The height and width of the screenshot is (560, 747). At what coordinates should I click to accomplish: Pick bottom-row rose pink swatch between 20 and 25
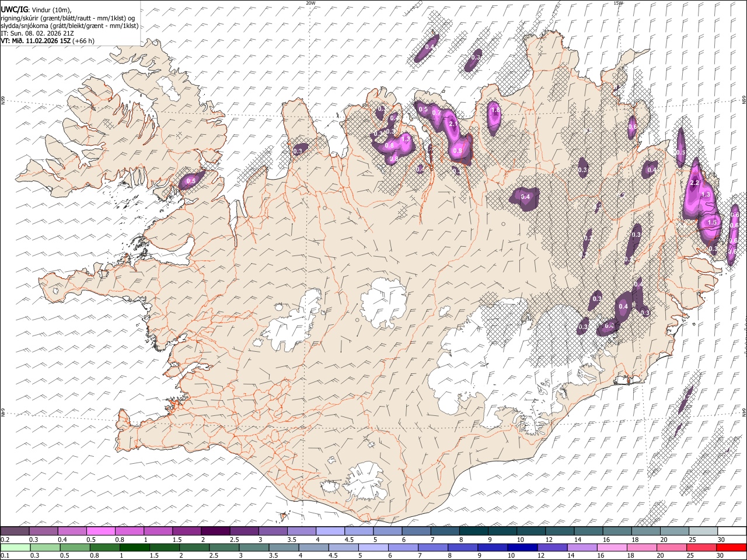[671, 547]
